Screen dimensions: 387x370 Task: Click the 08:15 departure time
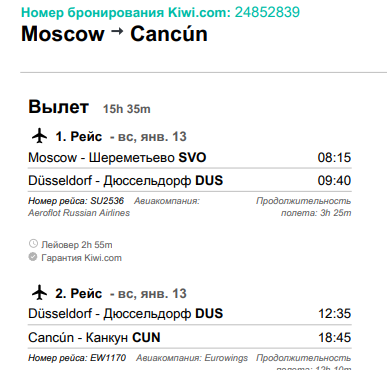[334, 158]
